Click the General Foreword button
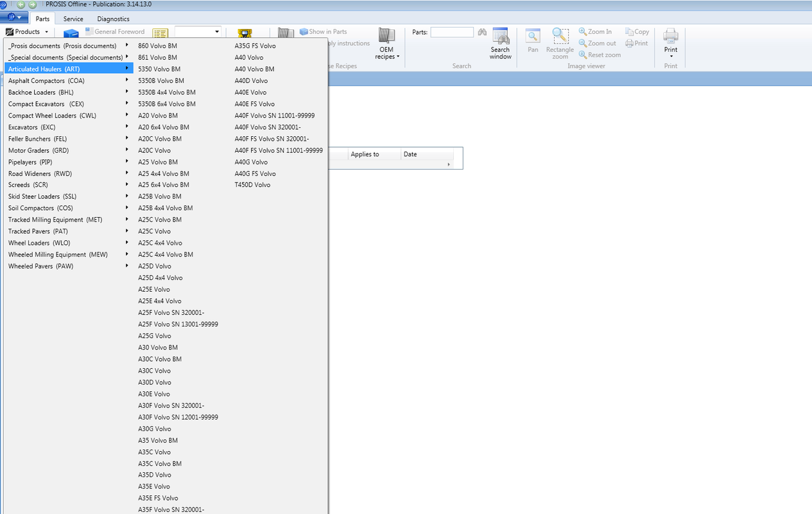The image size is (812, 514). (x=115, y=31)
